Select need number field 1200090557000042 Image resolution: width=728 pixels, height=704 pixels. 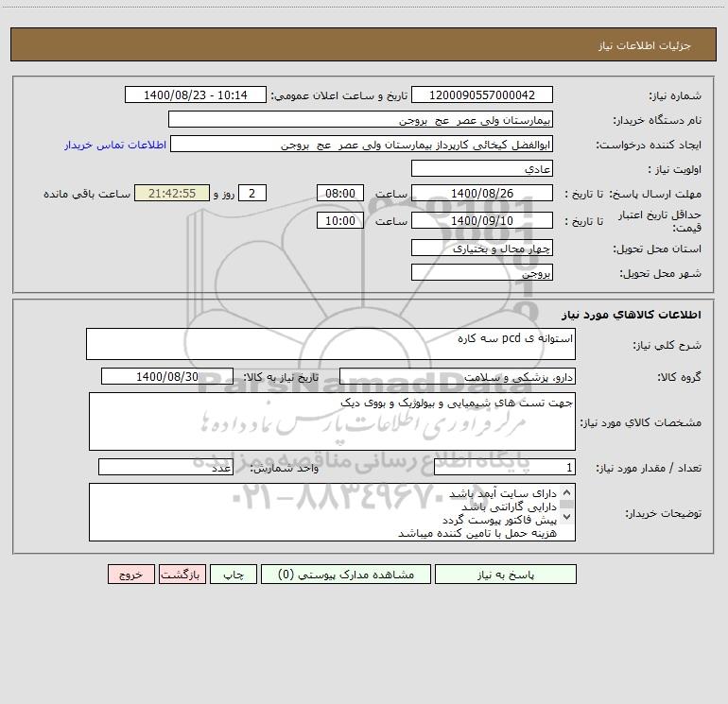pyautogui.click(x=482, y=95)
